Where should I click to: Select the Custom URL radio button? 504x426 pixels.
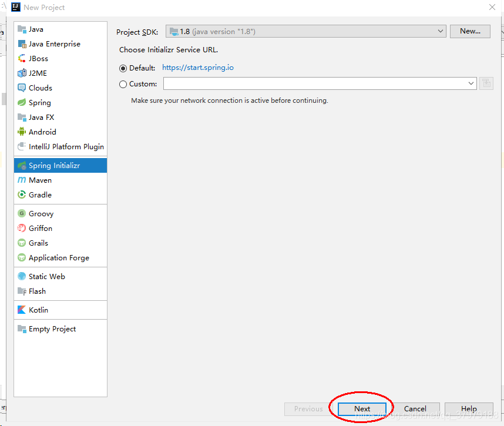(x=123, y=84)
